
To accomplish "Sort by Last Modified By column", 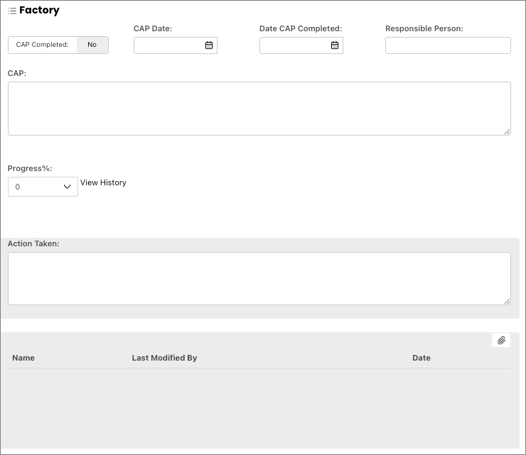I will coord(164,358).
